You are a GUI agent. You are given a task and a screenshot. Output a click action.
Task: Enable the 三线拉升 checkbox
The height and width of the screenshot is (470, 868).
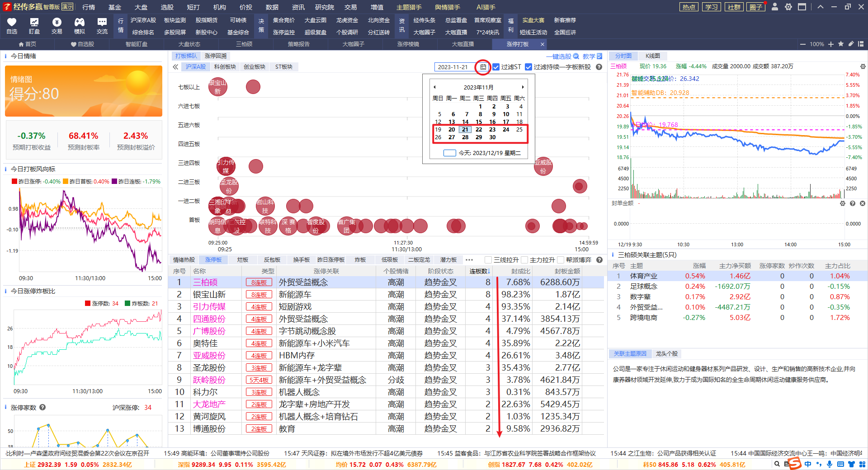tap(488, 260)
